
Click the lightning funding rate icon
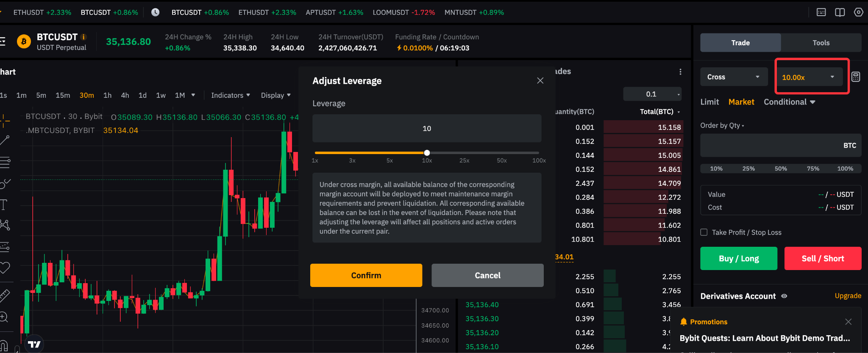point(399,48)
